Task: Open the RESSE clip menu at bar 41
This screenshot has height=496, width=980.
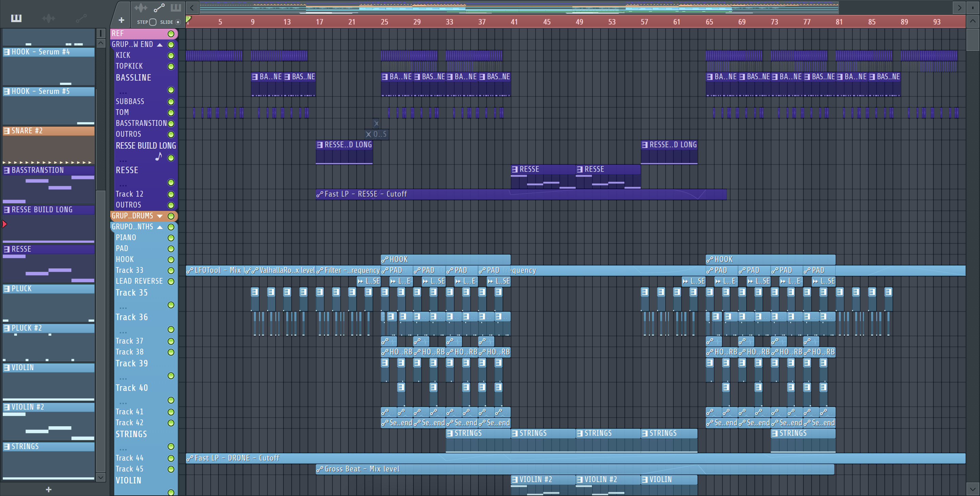Action: [x=515, y=169]
